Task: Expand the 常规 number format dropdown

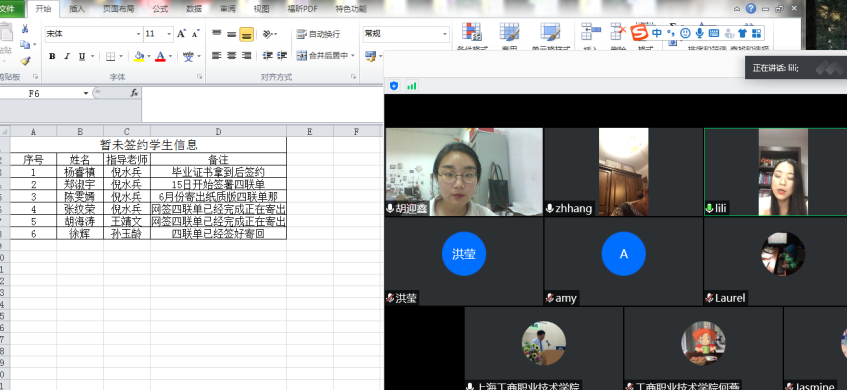Action: [x=445, y=34]
